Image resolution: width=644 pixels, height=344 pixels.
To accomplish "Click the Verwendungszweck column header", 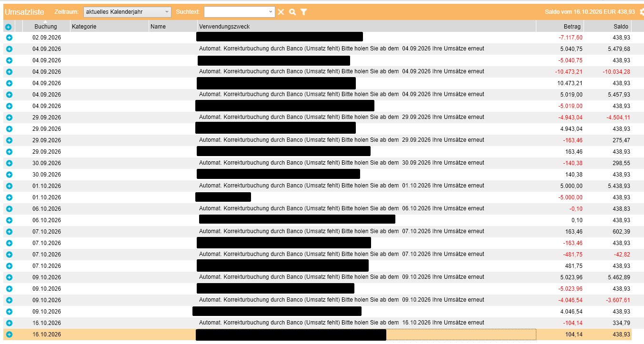I will pos(367,27).
